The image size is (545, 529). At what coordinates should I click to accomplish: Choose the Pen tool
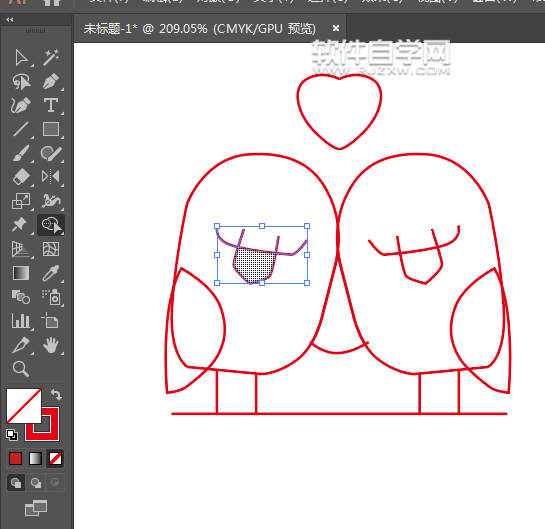point(51,82)
